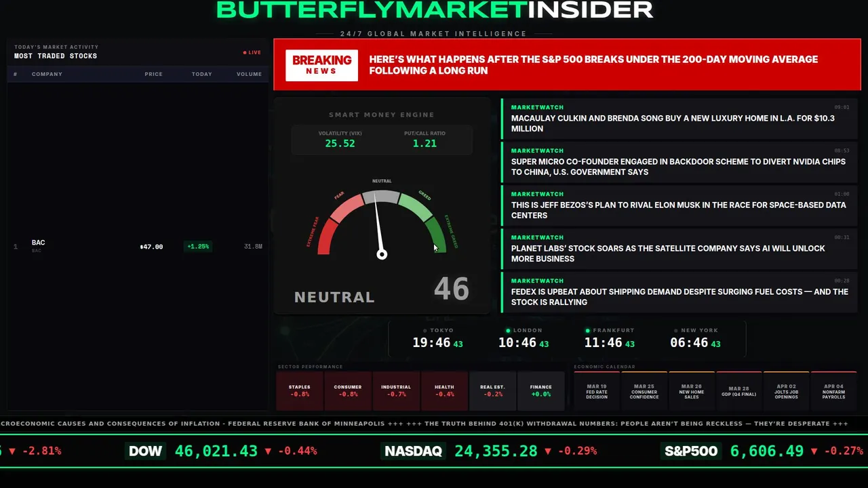Click the London market-open status dot
The width and height of the screenshot is (868, 488).
(x=508, y=331)
